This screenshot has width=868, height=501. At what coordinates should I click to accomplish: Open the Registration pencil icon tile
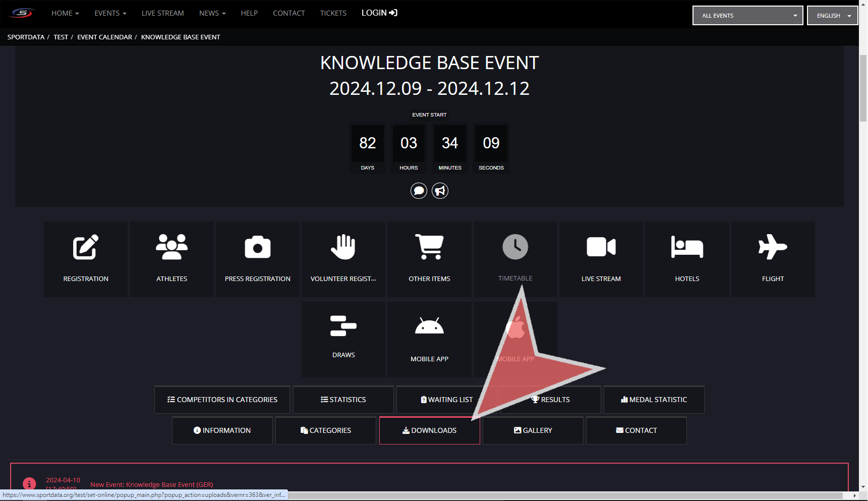[86, 248]
